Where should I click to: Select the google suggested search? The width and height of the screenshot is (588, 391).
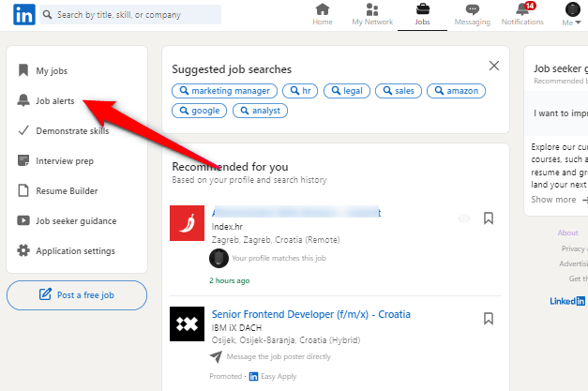pos(199,111)
